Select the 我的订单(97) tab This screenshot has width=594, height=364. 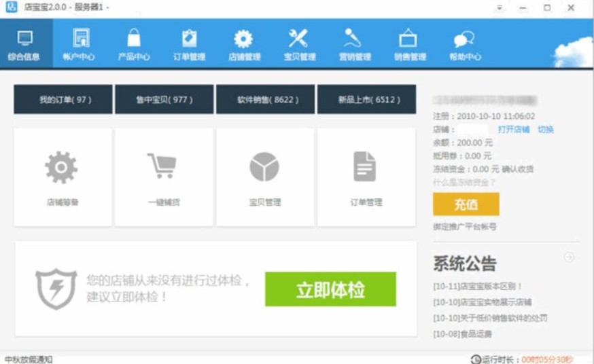pyautogui.click(x=63, y=100)
